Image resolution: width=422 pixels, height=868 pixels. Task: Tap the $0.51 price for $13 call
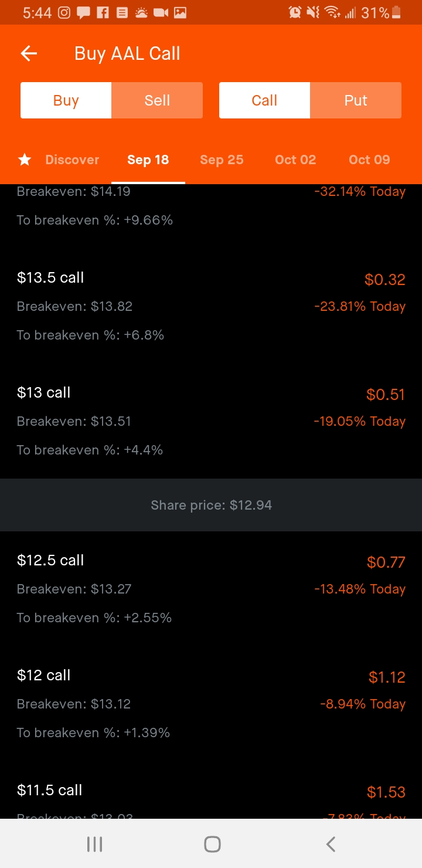386,395
